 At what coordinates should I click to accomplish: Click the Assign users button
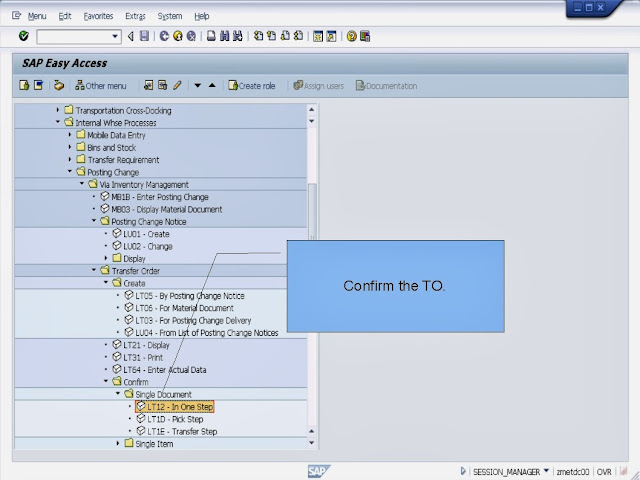pos(318,86)
